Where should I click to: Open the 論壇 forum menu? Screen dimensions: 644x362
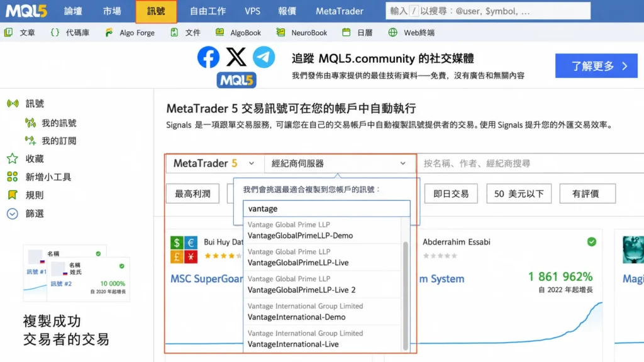pyautogui.click(x=73, y=11)
